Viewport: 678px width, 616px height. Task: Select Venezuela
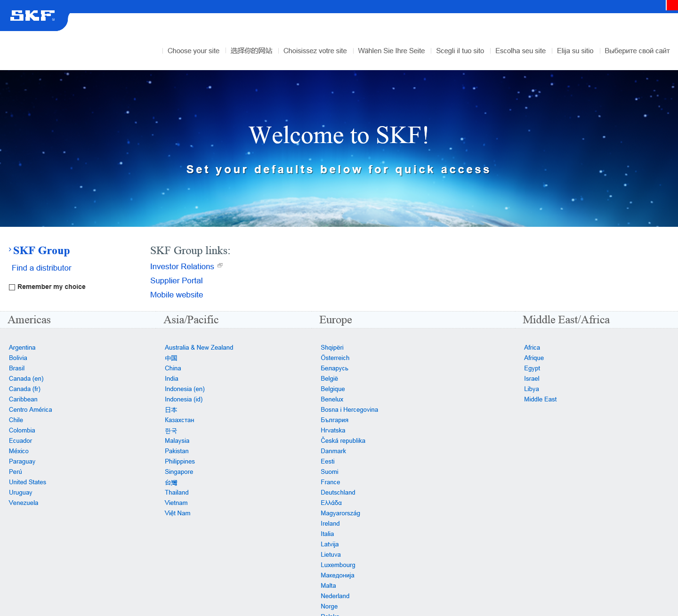click(24, 503)
